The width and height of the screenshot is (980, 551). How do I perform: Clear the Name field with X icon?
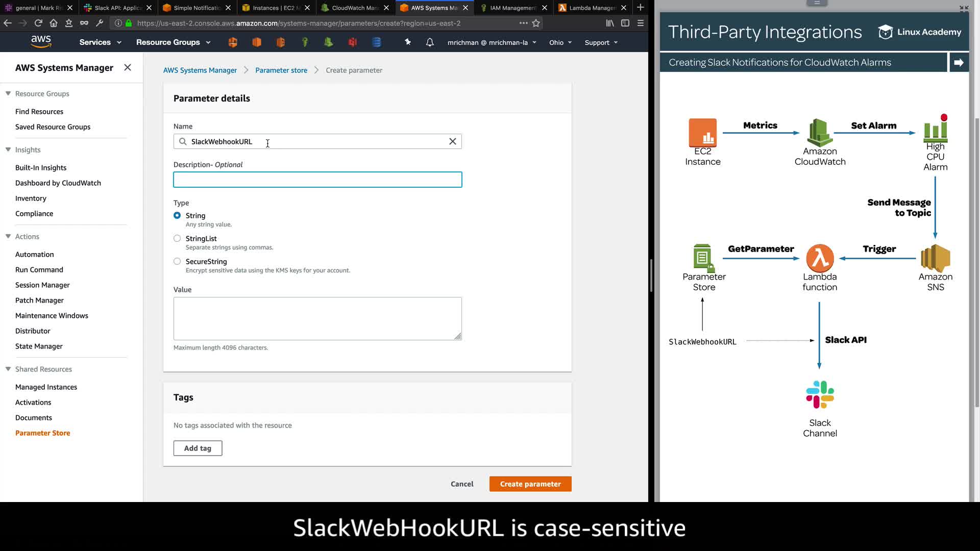coord(452,141)
